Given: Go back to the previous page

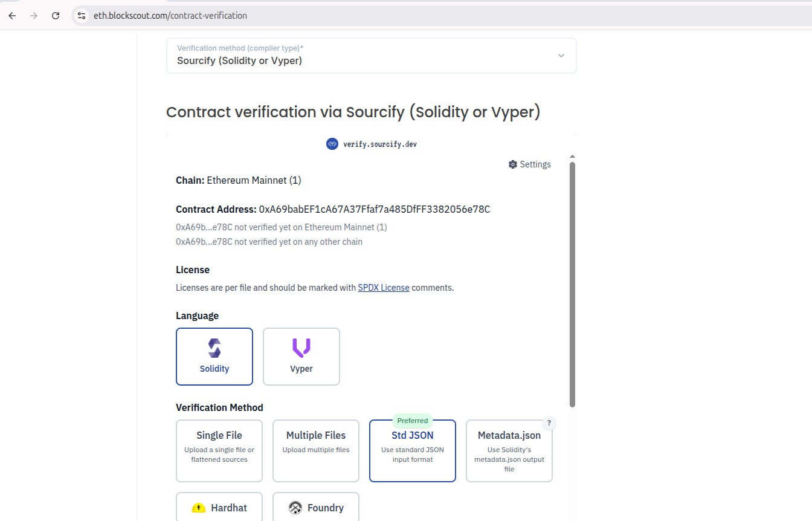Looking at the screenshot, I should click(12, 16).
